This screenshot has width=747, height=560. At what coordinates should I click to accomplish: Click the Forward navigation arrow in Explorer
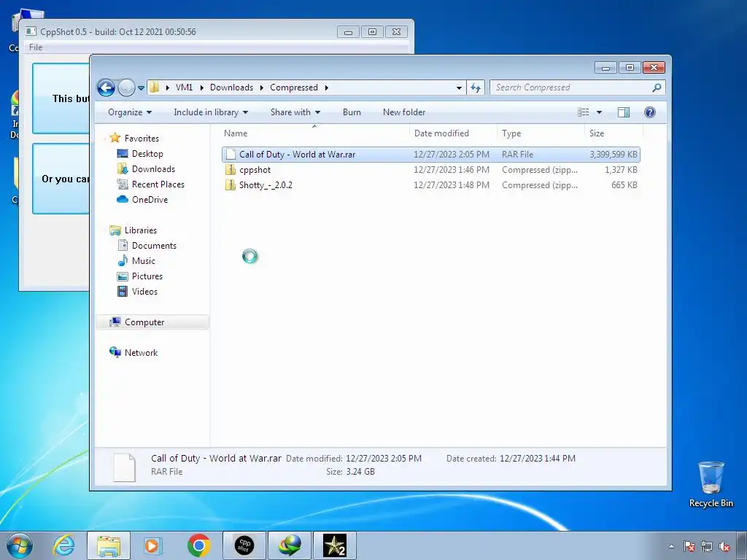pos(126,87)
